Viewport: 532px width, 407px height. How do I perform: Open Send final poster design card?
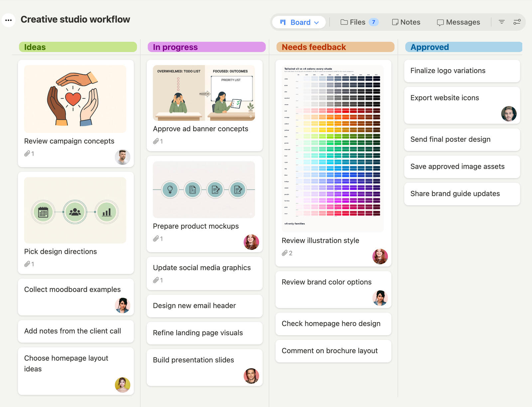coord(462,140)
